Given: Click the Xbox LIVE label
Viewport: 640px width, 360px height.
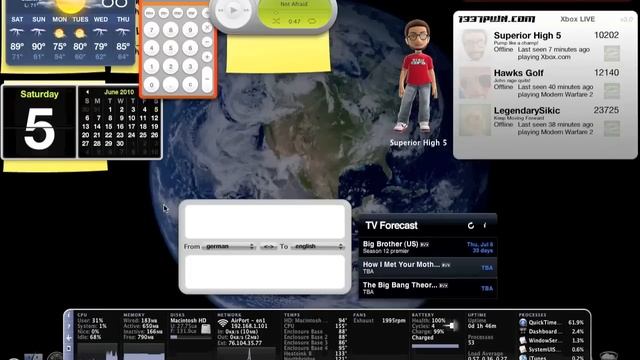Looking at the screenshot, I should point(577,19).
